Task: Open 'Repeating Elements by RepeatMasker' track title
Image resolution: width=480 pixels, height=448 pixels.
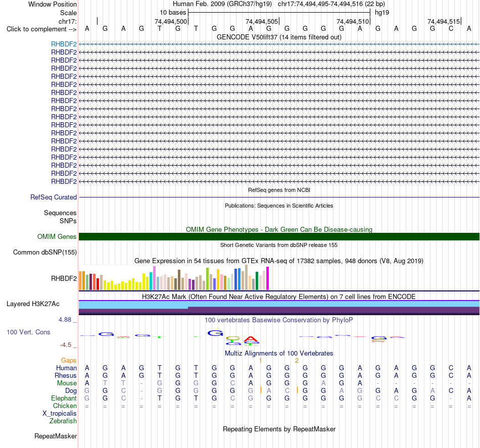Action: (x=279, y=429)
